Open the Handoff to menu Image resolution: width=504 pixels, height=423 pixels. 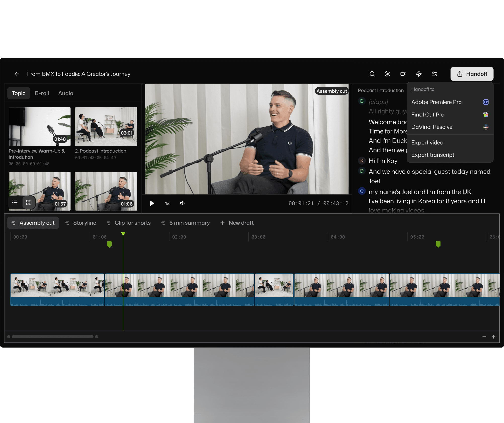(472, 74)
